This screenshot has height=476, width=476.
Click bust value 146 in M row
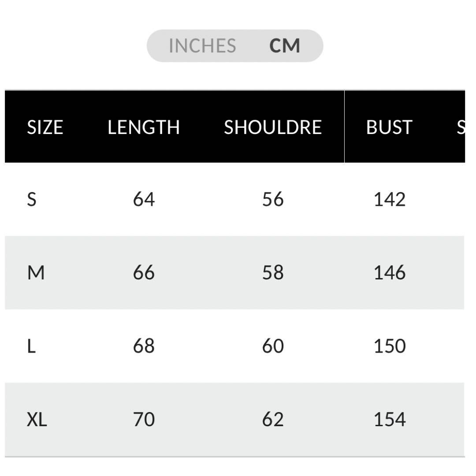point(389,273)
